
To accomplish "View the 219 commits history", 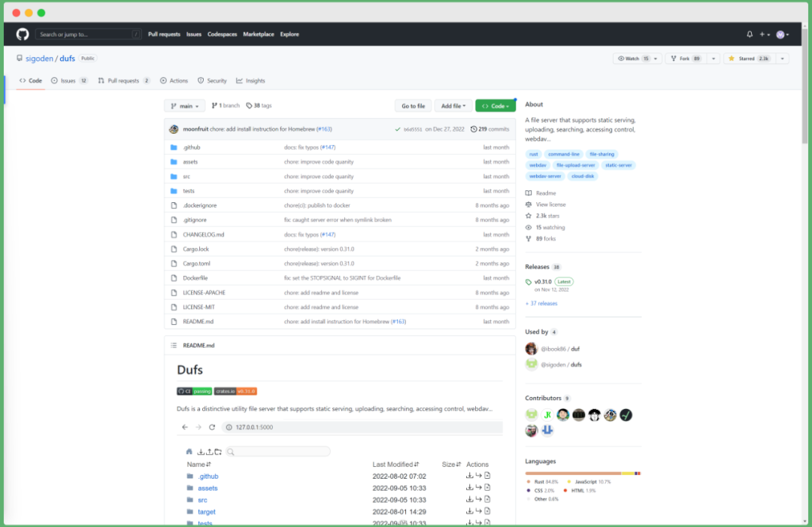I will pos(490,129).
